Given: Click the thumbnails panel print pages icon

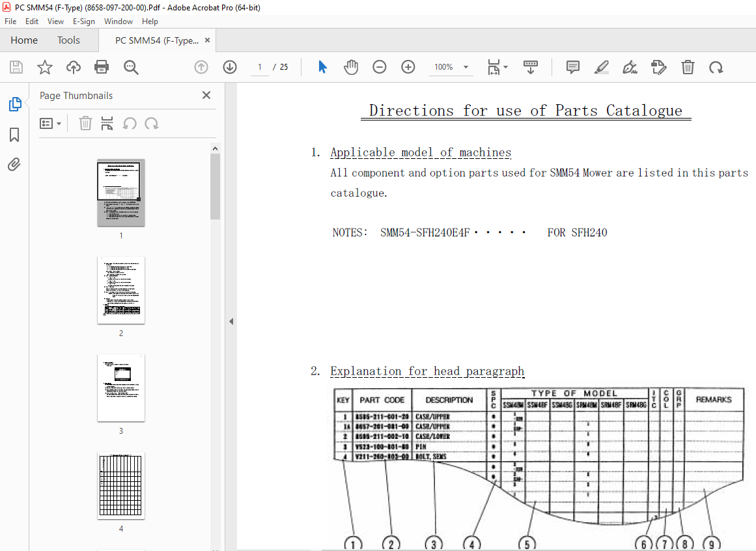Looking at the screenshot, I should tap(107, 123).
